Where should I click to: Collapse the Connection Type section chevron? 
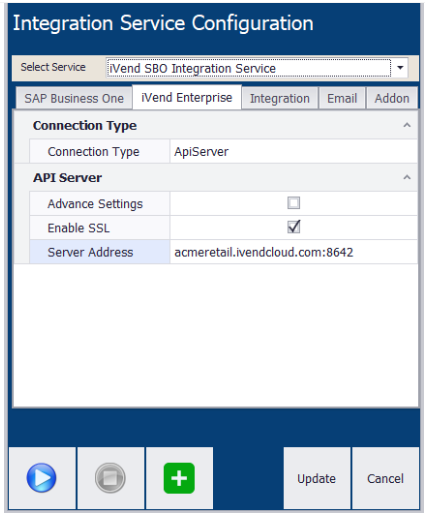pyautogui.click(x=407, y=125)
